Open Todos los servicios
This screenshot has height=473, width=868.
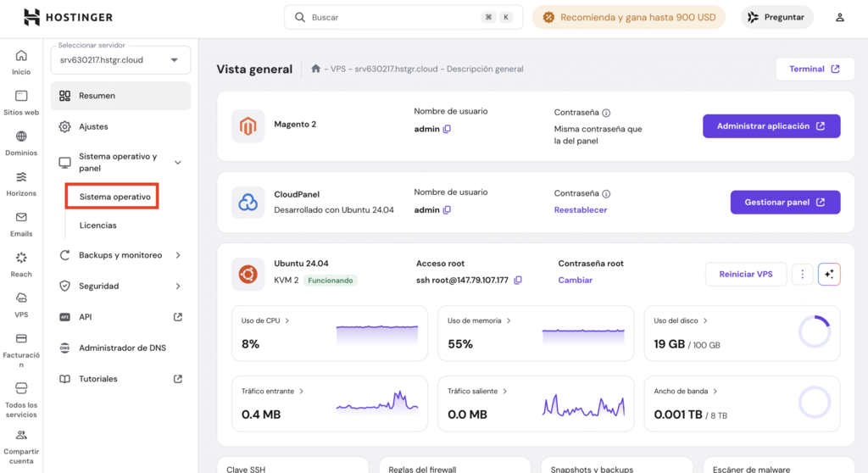coord(21,400)
